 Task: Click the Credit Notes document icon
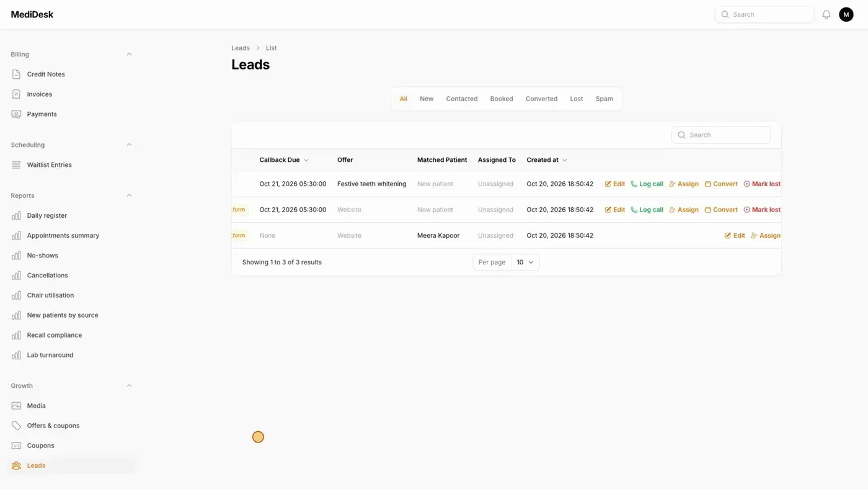pos(16,74)
